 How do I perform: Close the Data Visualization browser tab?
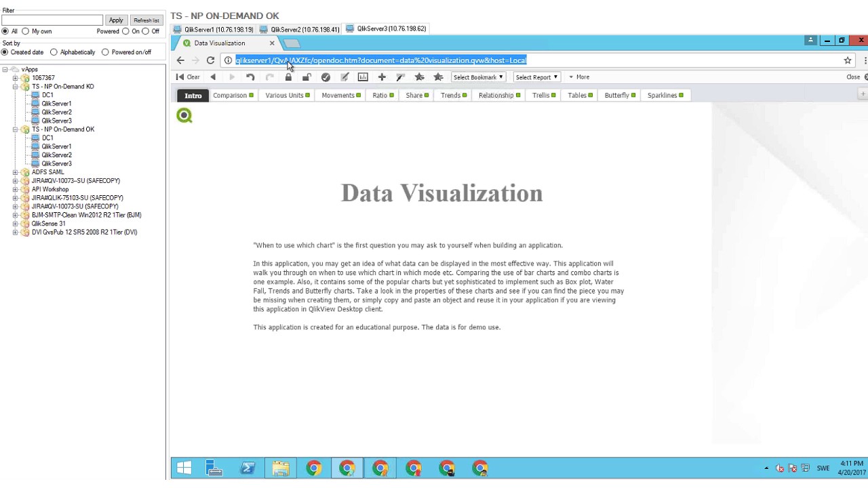coord(272,43)
